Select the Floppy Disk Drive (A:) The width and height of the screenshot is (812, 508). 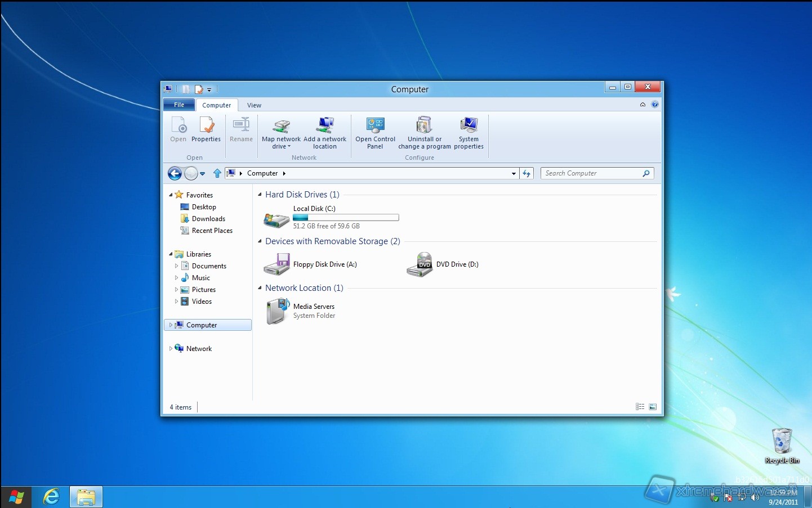coord(276,264)
